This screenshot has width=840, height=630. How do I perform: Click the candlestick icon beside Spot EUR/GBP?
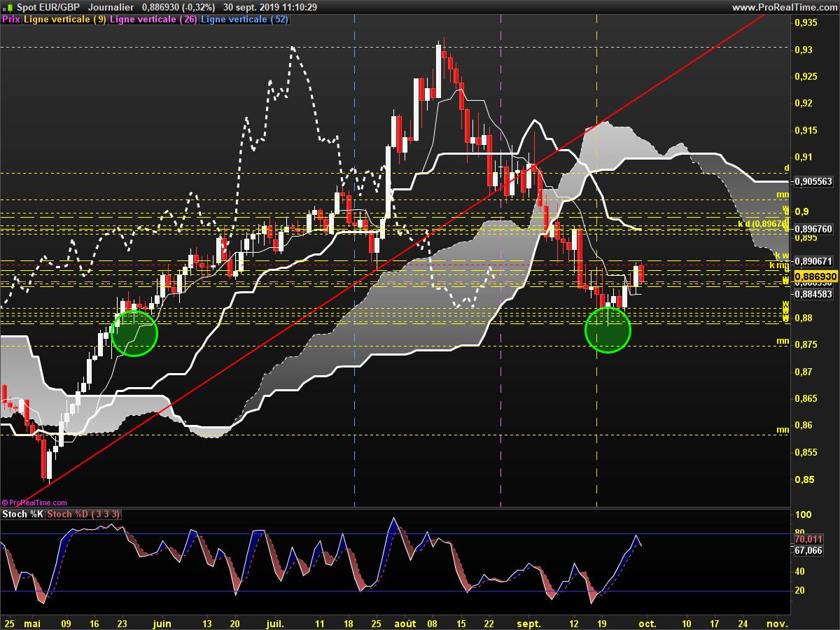coord(8,7)
